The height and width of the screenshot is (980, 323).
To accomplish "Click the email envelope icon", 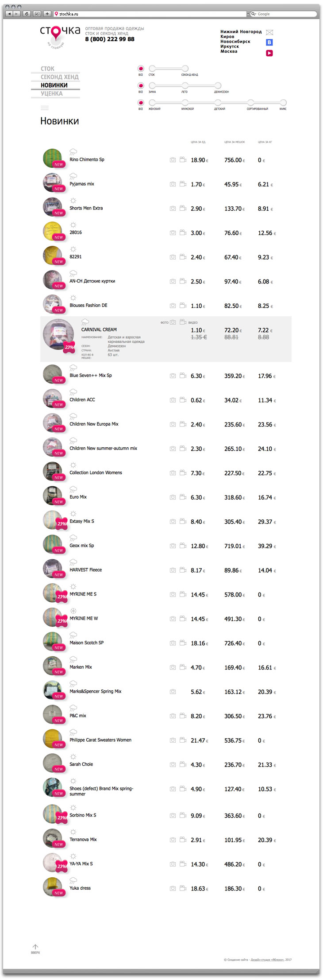I will point(269,32).
